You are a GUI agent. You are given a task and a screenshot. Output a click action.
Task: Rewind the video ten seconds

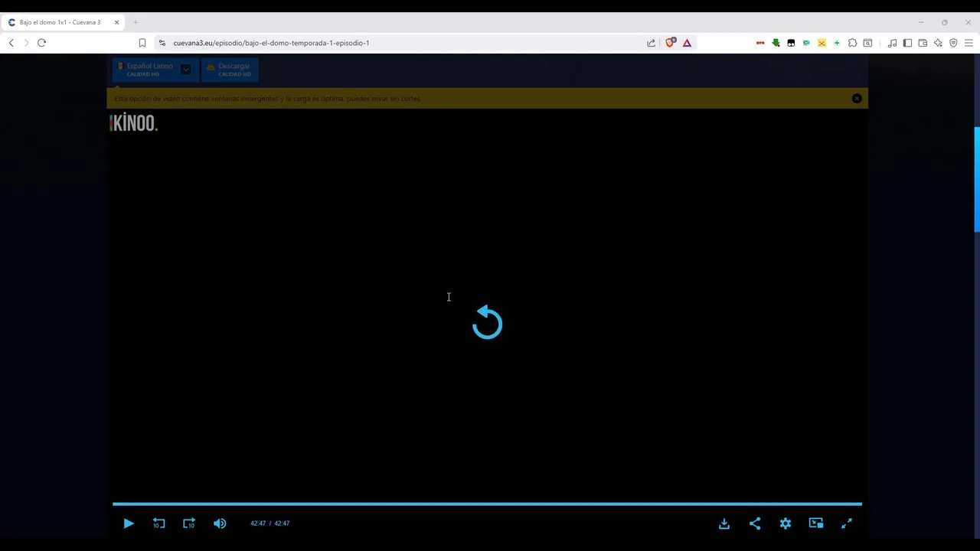[158, 523]
